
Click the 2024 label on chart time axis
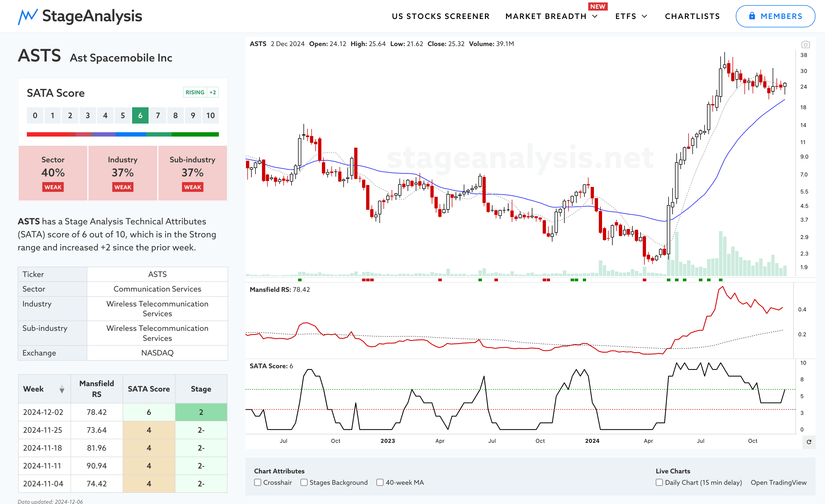pyautogui.click(x=592, y=441)
